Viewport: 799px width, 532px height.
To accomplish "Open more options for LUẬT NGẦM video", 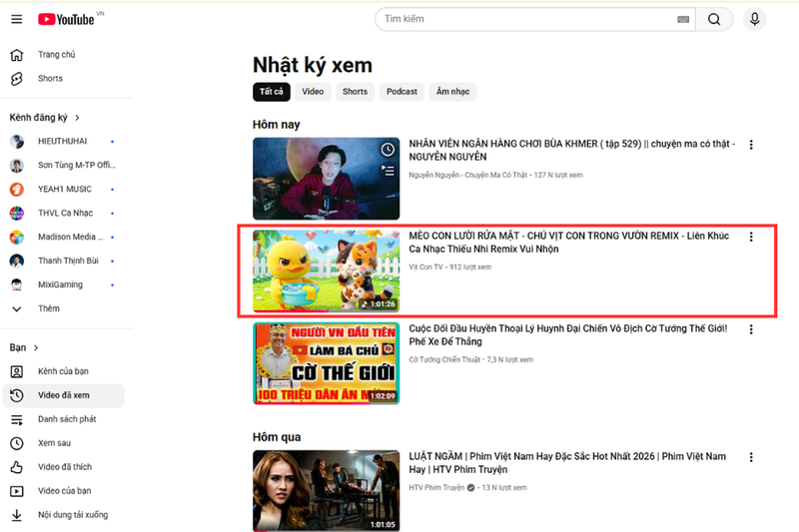I will point(751,457).
